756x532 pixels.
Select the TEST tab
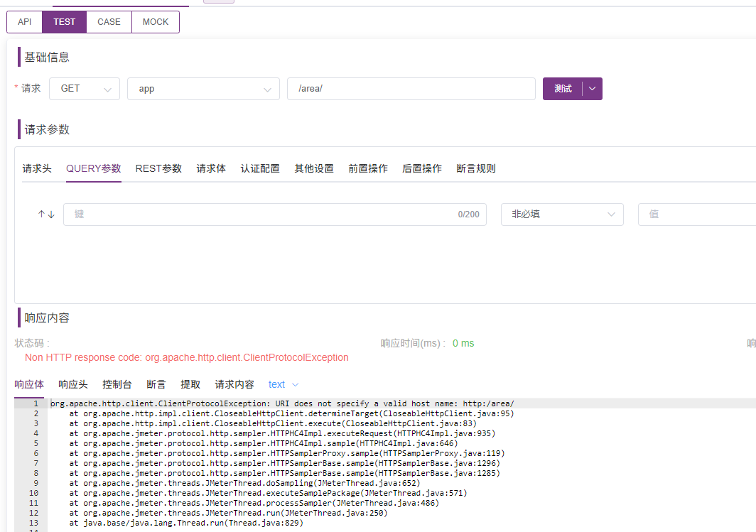tap(64, 22)
